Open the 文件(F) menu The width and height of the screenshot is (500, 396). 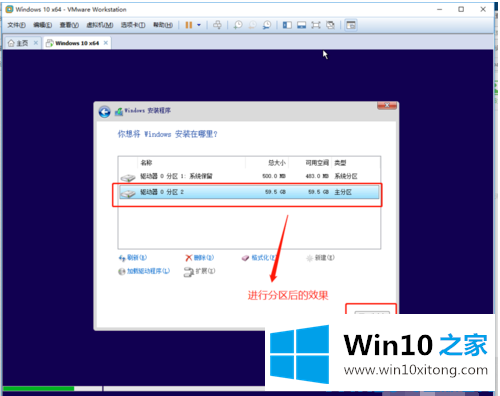click(x=16, y=25)
